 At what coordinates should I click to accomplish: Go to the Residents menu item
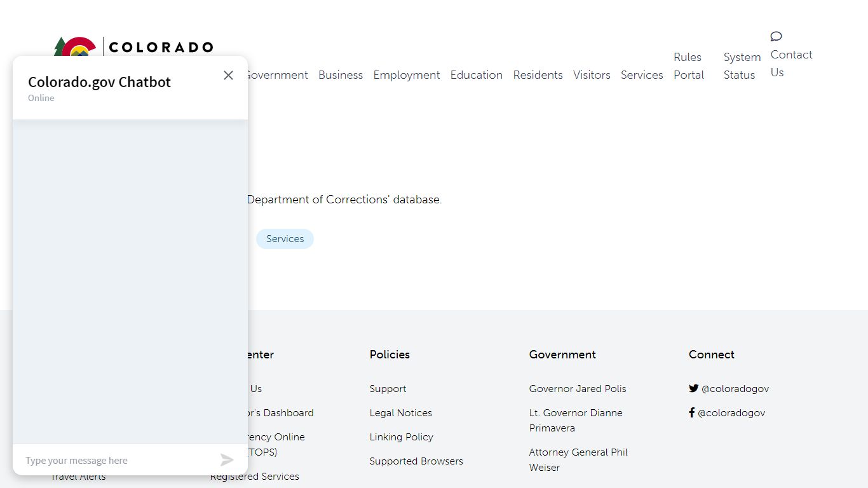click(538, 75)
